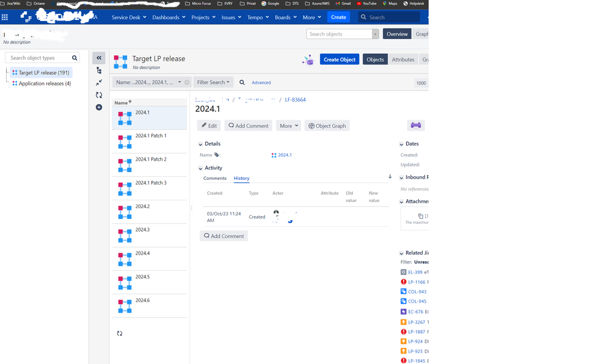Open the Dashboards dropdown
This screenshot has height=364, width=601.
[169, 17]
